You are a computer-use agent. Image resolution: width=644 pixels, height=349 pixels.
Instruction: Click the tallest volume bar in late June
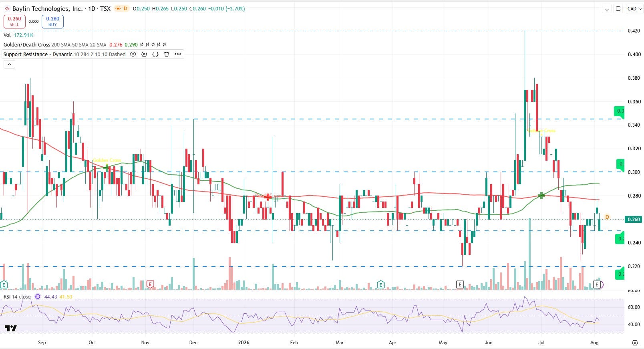[x=529, y=254]
